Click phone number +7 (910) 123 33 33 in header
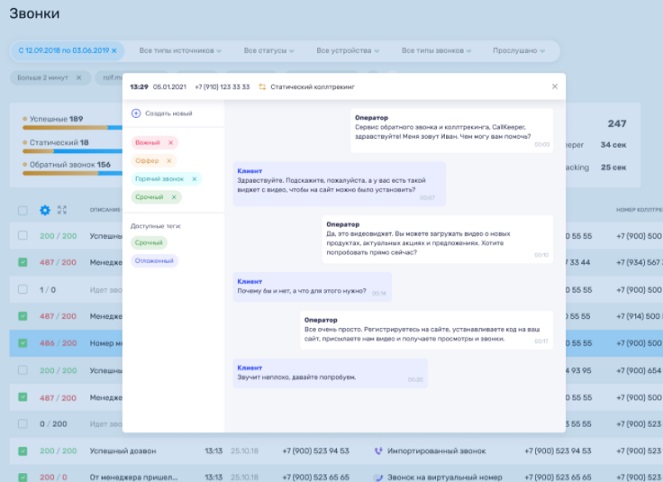 (222, 87)
